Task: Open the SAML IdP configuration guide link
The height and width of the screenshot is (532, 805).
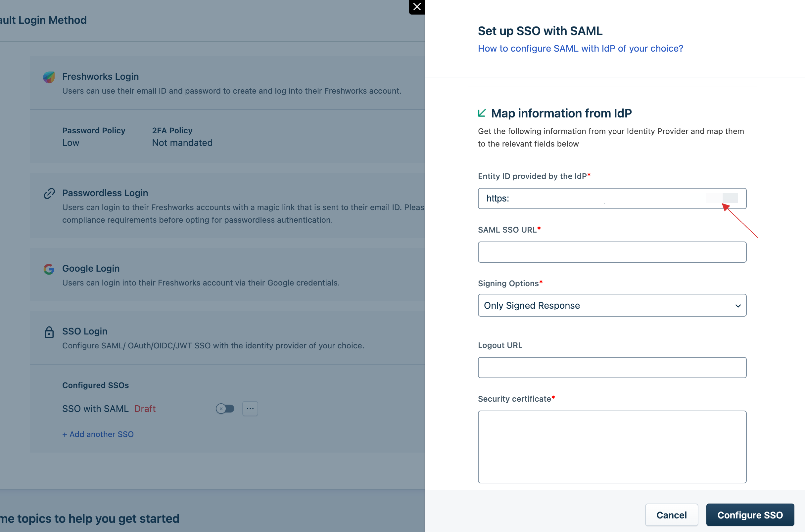Action: click(x=581, y=48)
